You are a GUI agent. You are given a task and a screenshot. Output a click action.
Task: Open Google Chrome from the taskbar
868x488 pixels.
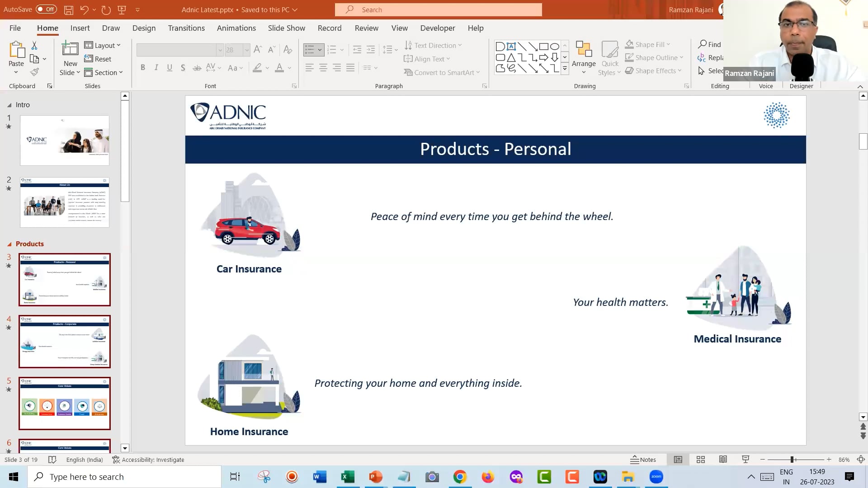pyautogui.click(x=460, y=477)
